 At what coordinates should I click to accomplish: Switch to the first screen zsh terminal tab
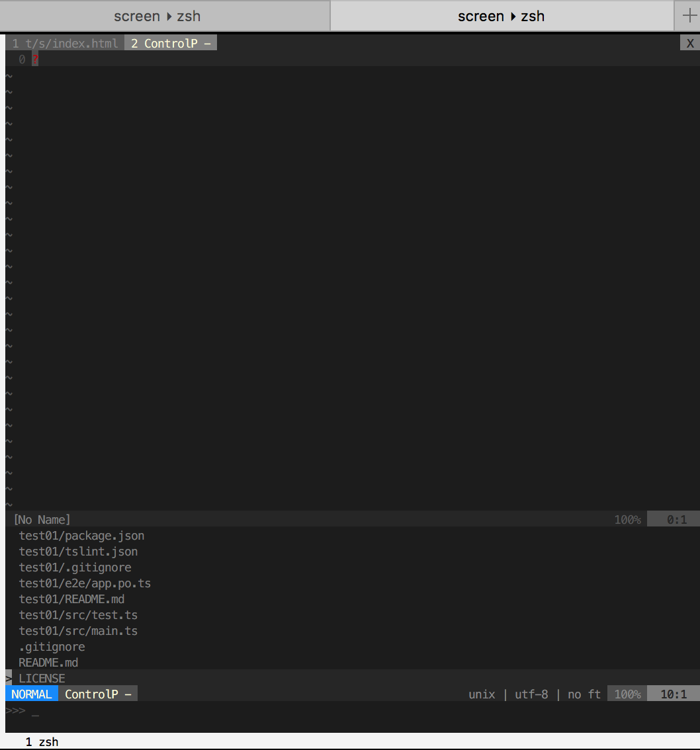(x=165, y=16)
